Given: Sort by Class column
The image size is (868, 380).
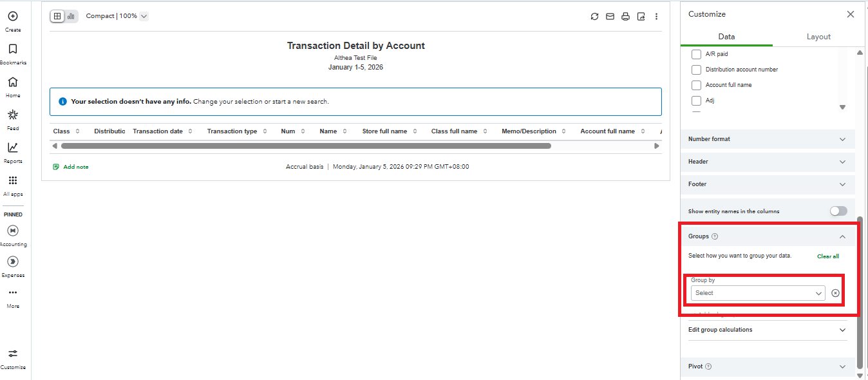Looking at the screenshot, I should [78, 131].
